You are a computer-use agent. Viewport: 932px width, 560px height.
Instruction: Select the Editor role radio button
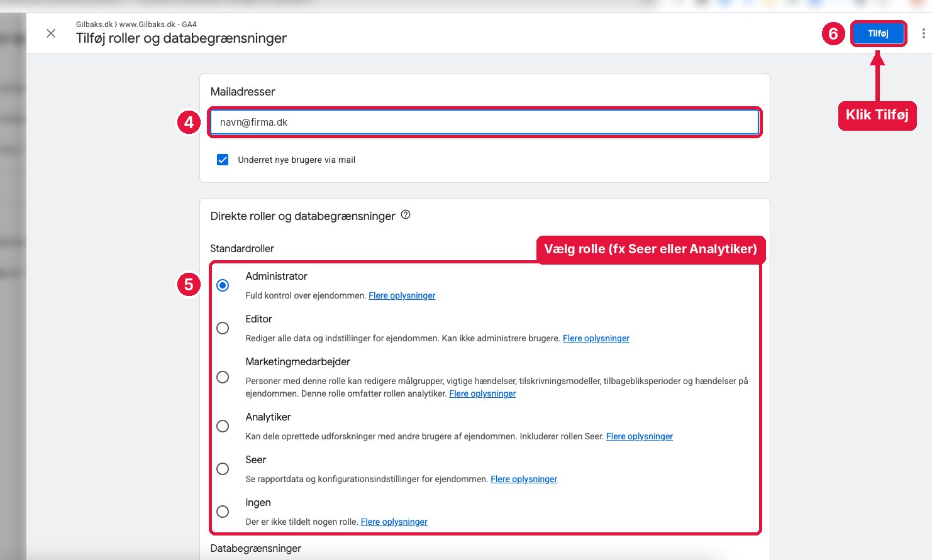[223, 328]
